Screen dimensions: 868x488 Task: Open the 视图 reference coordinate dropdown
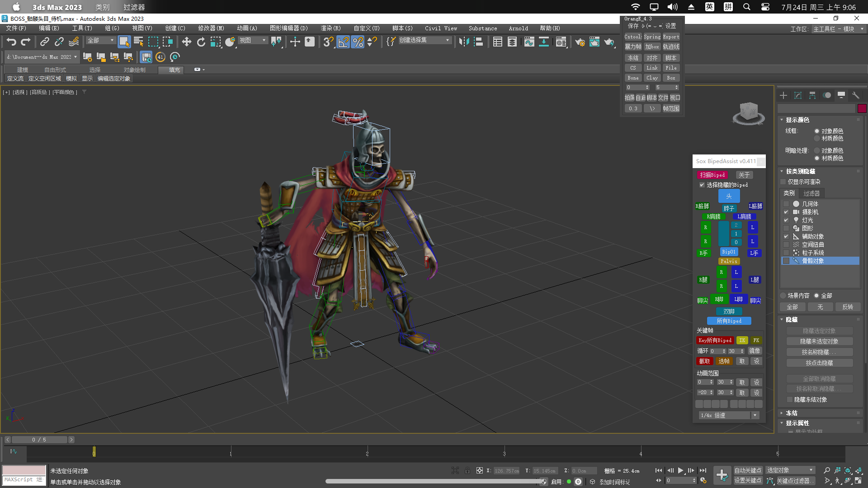click(253, 40)
